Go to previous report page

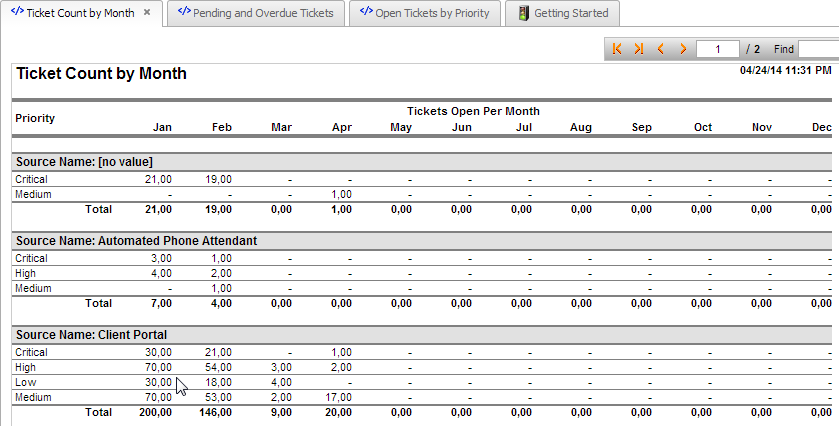[661, 49]
